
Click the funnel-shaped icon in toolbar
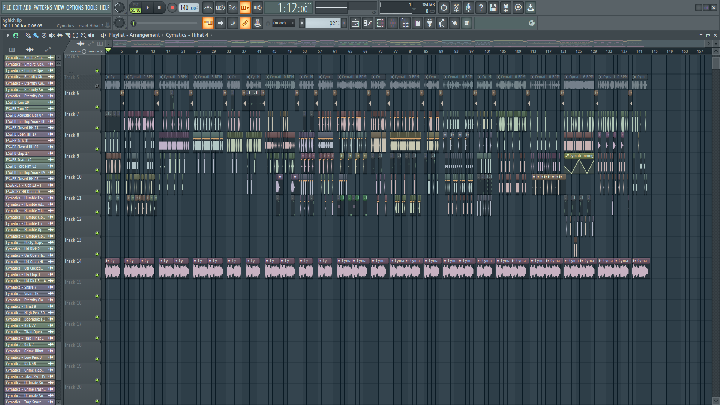[x=430, y=23]
